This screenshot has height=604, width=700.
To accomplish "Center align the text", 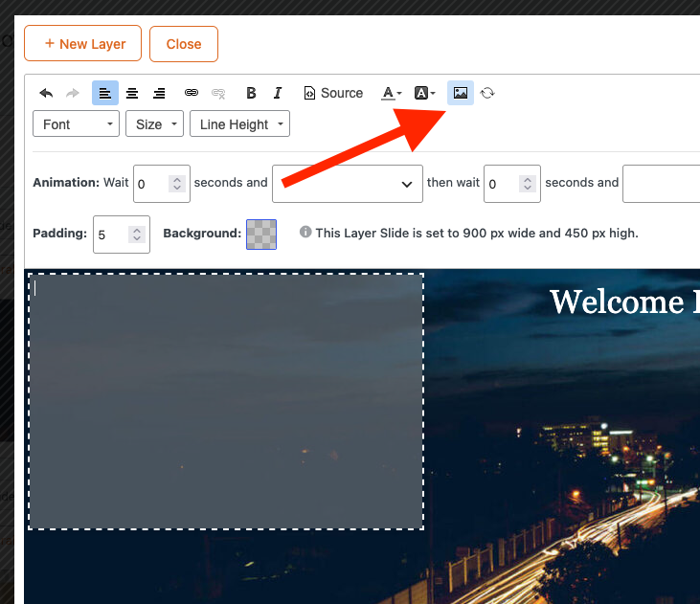I will (132, 93).
